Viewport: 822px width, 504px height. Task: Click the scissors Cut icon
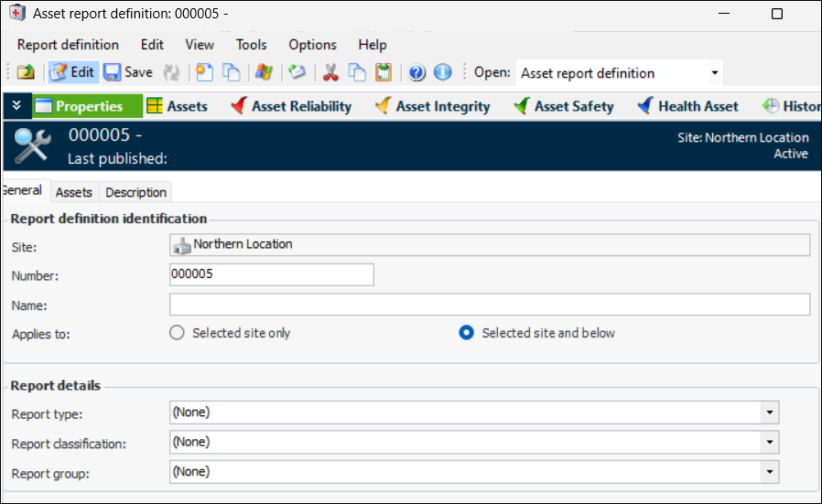330,72
